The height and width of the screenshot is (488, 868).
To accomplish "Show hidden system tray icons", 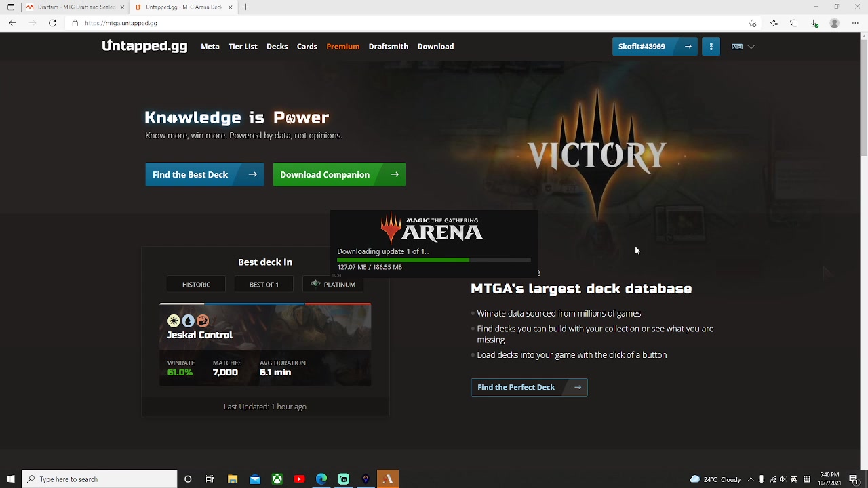I will (751, 479).
